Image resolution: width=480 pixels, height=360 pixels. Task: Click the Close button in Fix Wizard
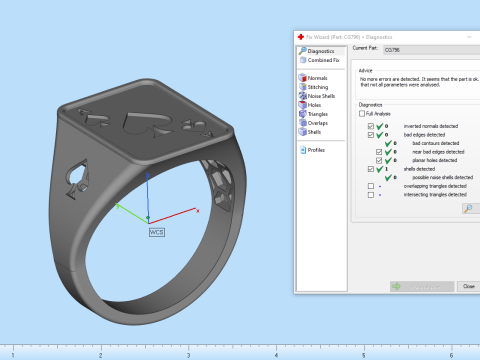point(469,286)
